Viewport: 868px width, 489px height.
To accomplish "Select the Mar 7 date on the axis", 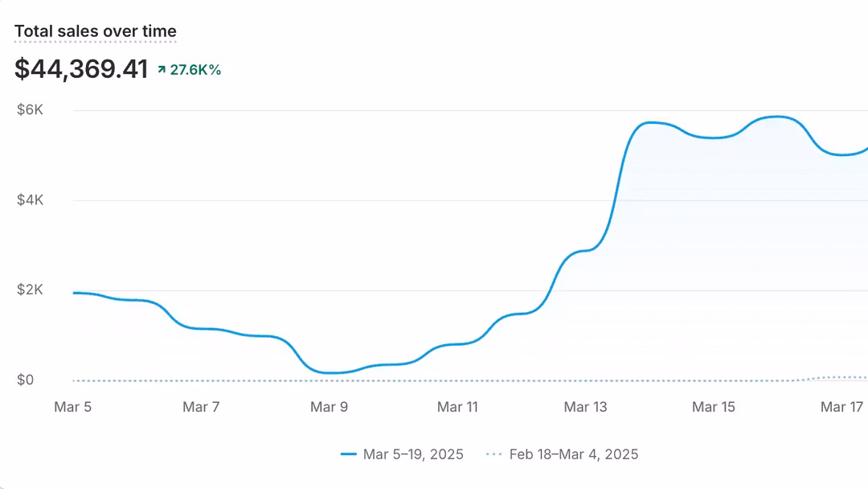I will click(x=201, y=407).
